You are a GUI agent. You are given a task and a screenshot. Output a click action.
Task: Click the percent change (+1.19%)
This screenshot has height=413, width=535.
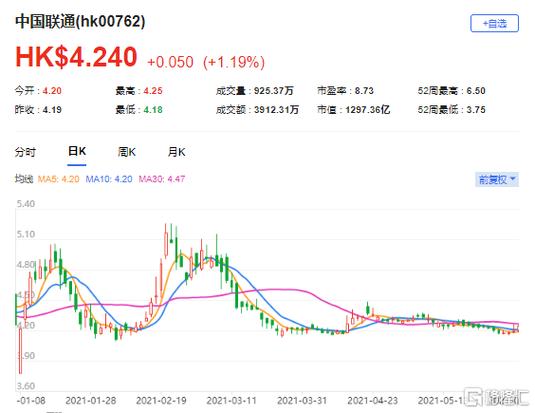tap(234, 62)
